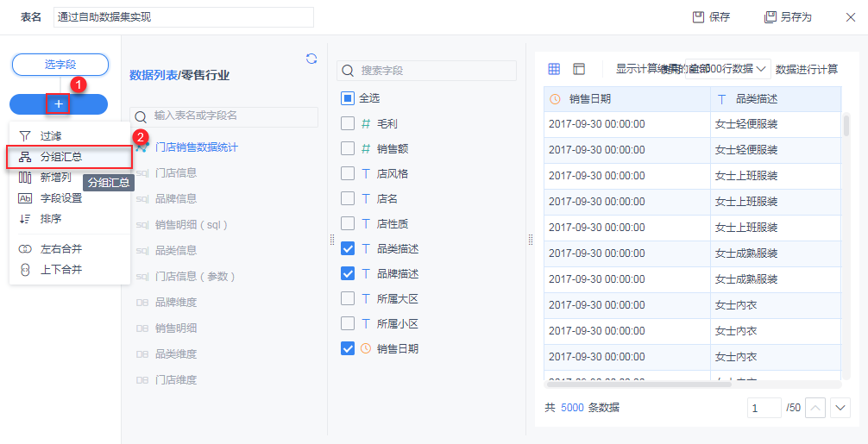Close the dataset editor window
Image resolution: width=868 pixels, height=444 pixels.
[x=851, y=17]
